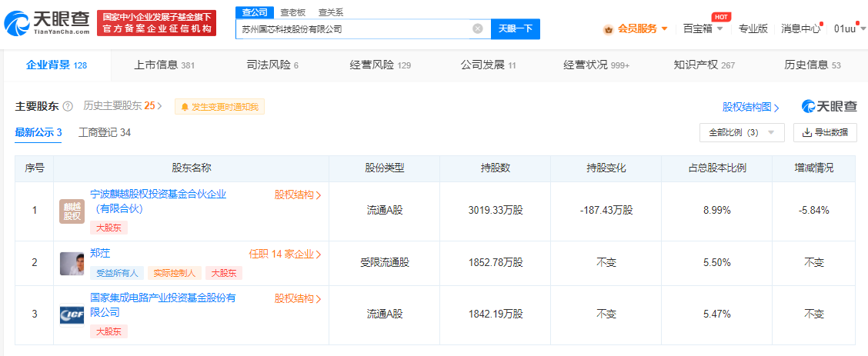Open the 郑茳 shareholder link
The height and width of the screenshot is (356, 868).
[100, 254]
